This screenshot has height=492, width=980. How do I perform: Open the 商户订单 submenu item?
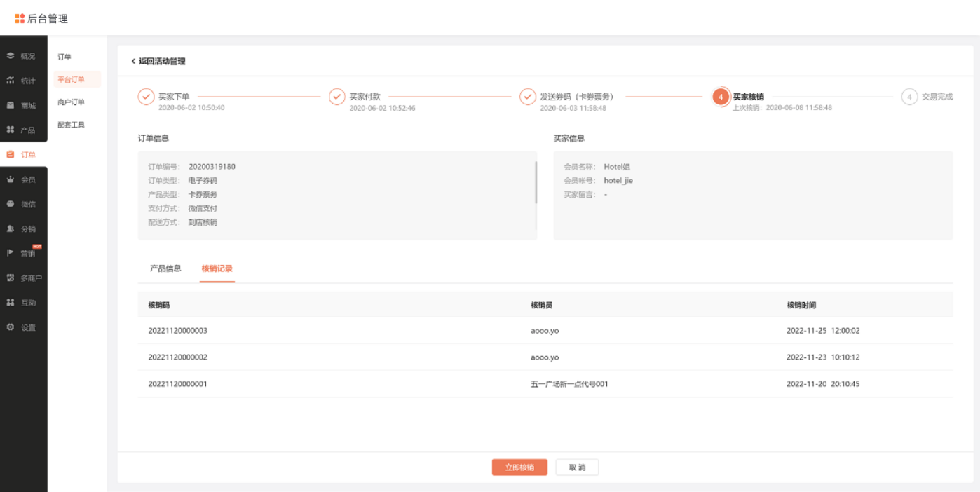(71, 102)
